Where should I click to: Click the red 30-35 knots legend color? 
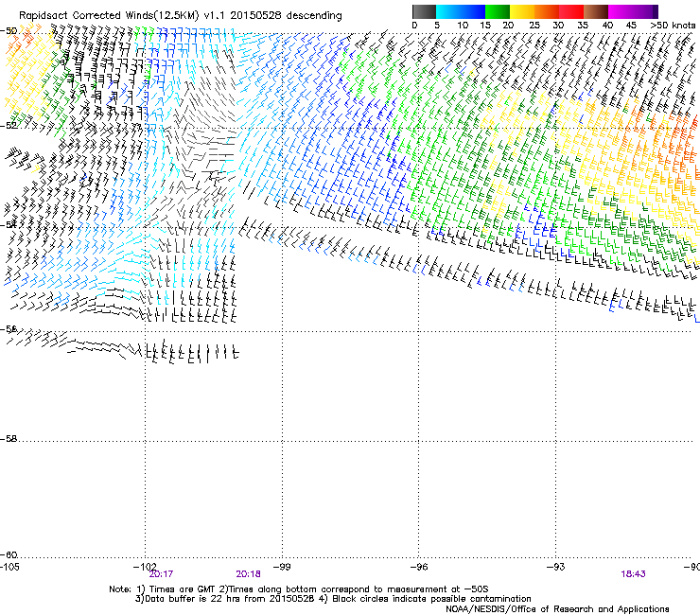pos(571,11)
